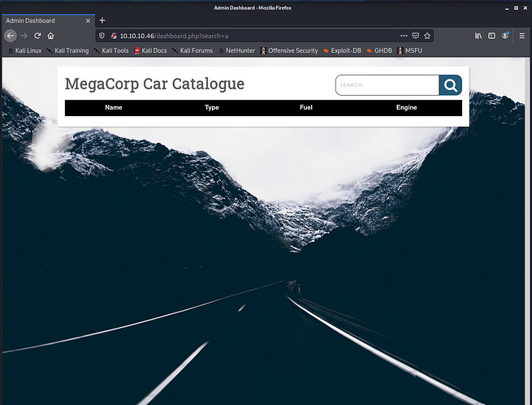The image size is (532, 405).
Task: Click the Name column header
Action: [114, 107]
